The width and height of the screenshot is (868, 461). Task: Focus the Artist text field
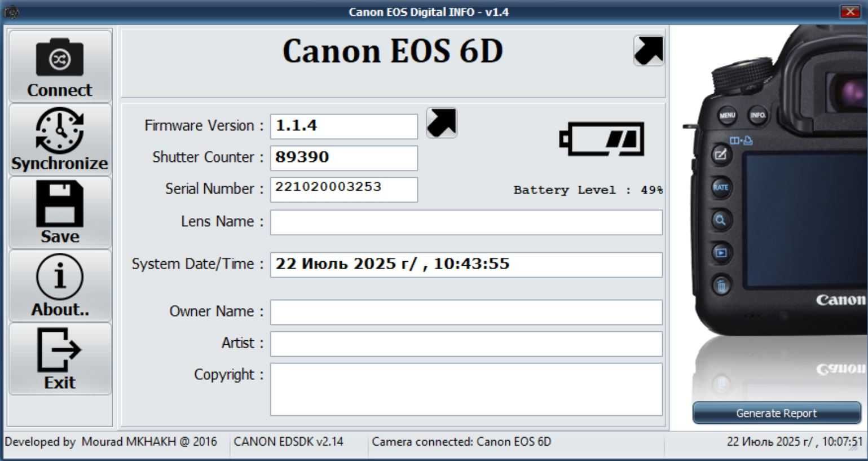tap(466, 344)
